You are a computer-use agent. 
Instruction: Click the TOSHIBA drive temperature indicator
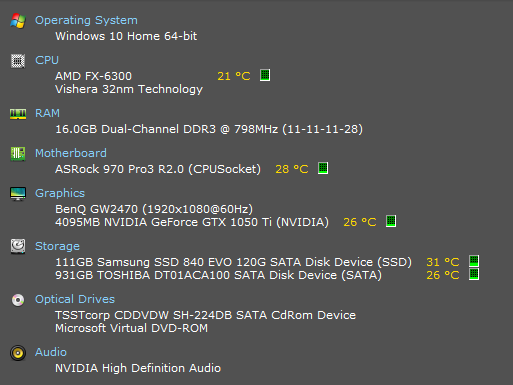[474, 275]
